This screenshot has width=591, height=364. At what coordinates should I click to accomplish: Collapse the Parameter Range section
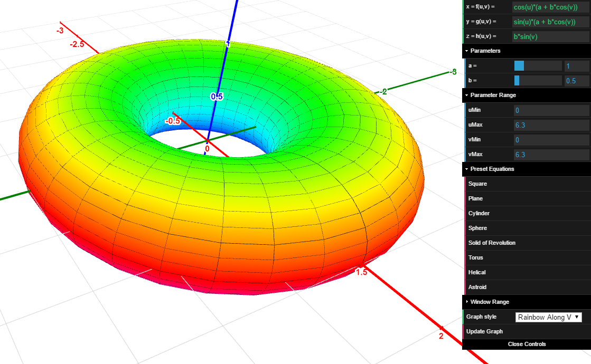click(493, 95)
